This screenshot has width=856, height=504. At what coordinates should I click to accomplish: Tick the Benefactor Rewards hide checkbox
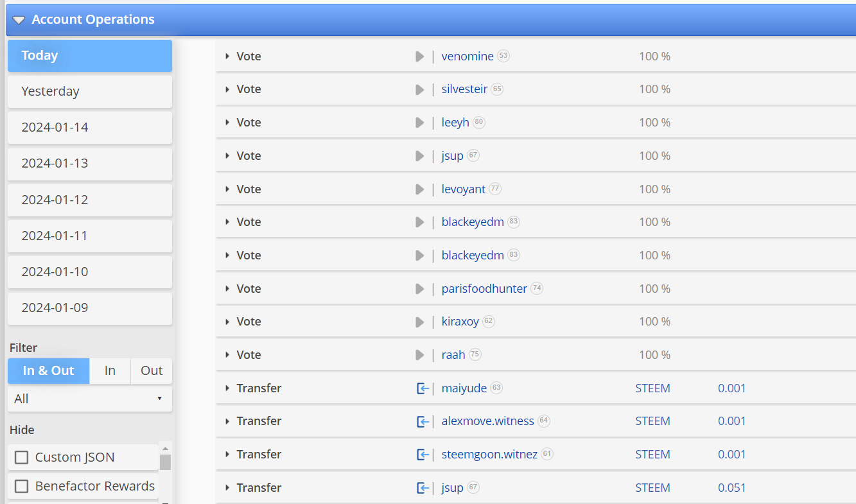(x=22, y=486)
